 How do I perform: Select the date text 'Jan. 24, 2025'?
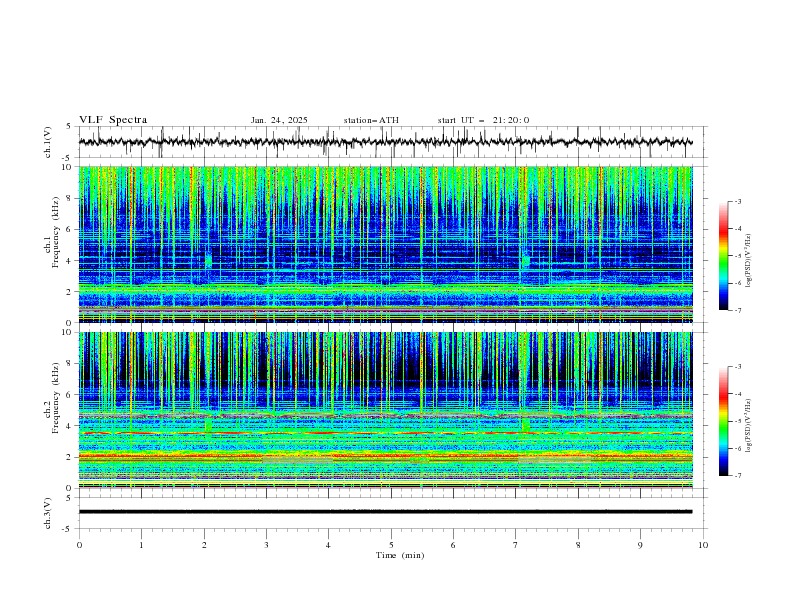(x=279, y=120)
